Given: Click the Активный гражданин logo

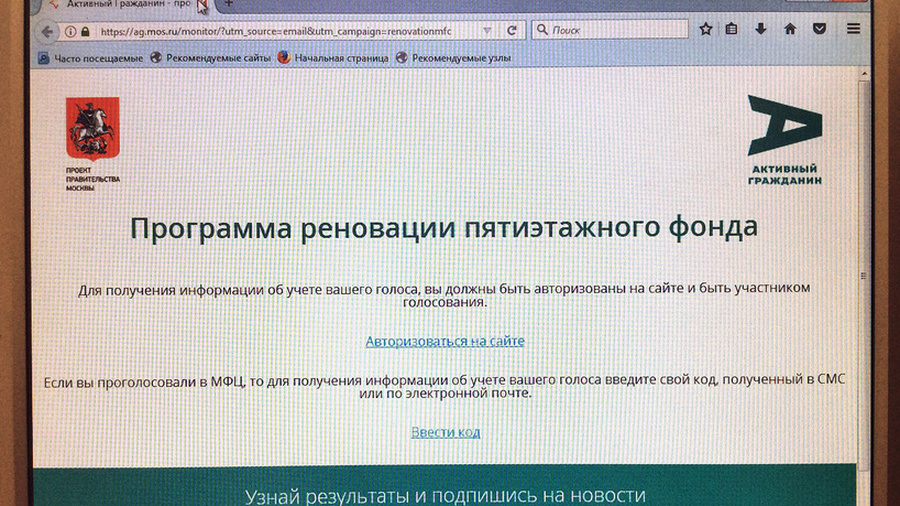Looking at the screenshot, I should point(783,140).
